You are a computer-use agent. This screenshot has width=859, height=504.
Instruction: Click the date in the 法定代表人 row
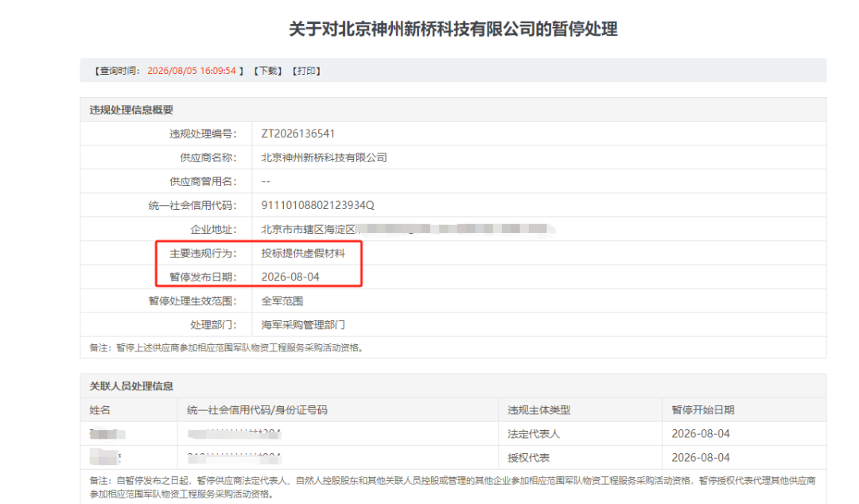click(x=701, y=434)
